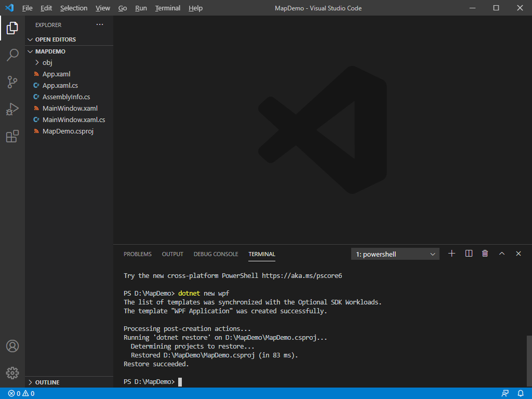Click the C# icon next to App.xaml.cs
The image size is (532, 399).
[36, 86]
